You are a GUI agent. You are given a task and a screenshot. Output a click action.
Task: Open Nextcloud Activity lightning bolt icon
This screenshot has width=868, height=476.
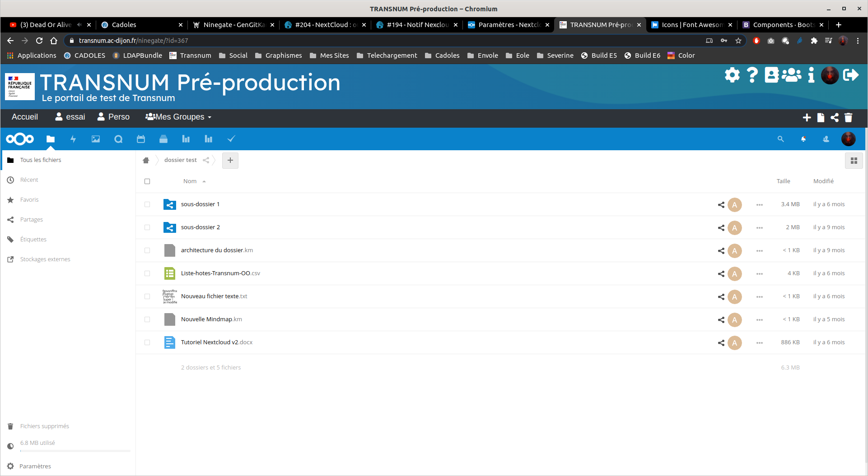coord(73,139)
